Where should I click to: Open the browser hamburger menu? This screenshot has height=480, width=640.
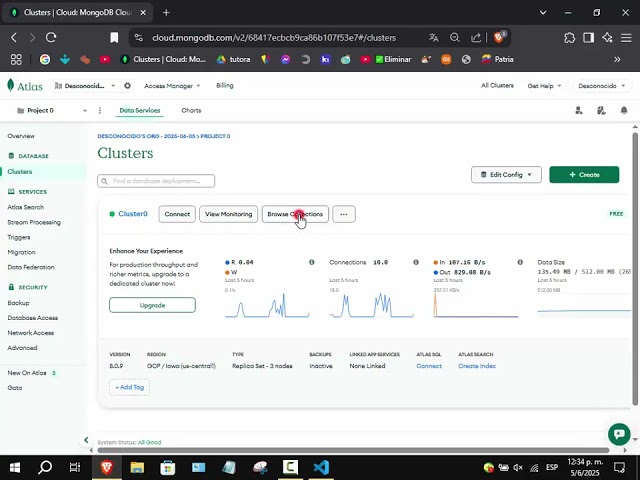pos(626,38)
